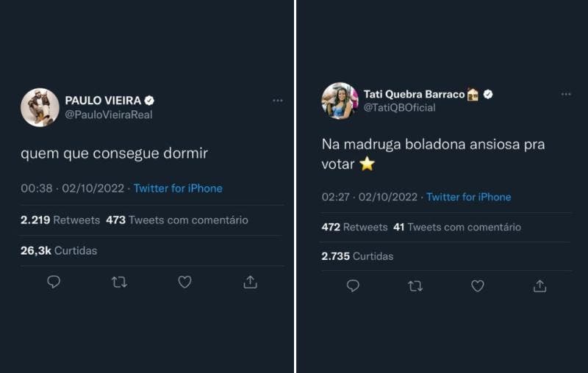Retweet Tati Quebra Barraco's tweet
The height and width of the screenshot is (373, 588).
click(415, 286)
